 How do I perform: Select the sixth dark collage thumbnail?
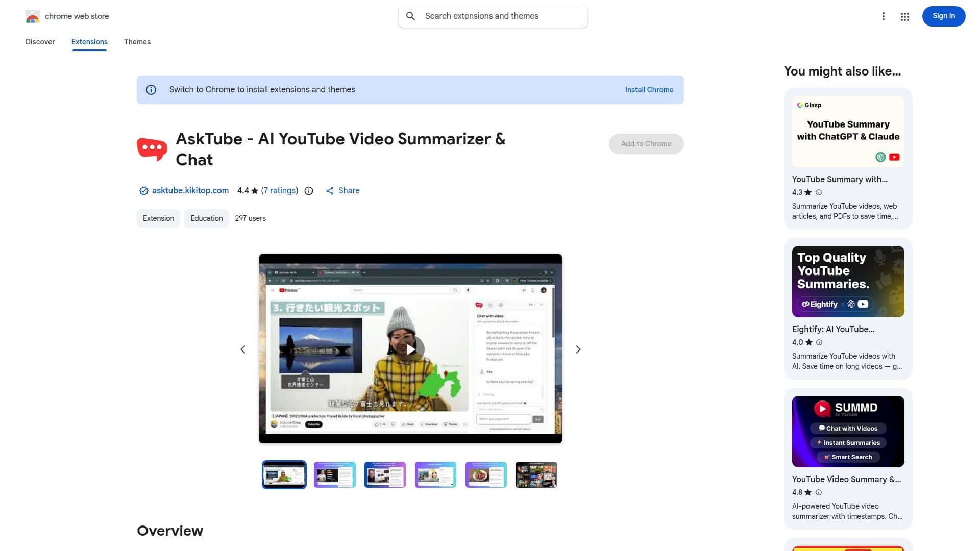tap(536, 475)
